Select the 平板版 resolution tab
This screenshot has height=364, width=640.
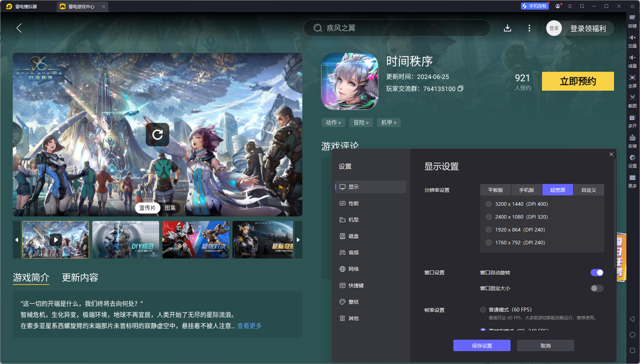[x=496, y=190]
